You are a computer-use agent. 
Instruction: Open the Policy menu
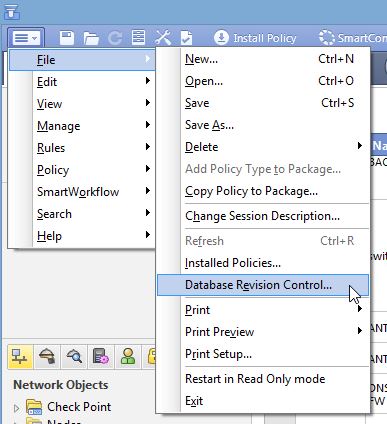coord(82,170)
